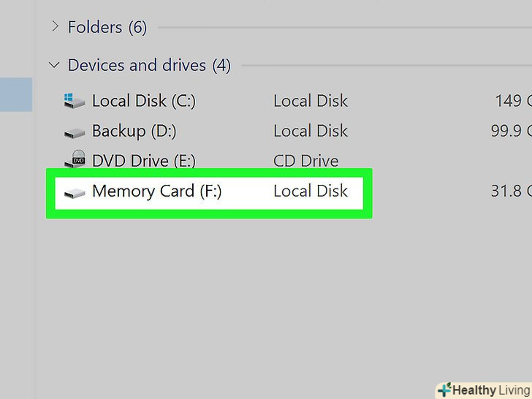Screen dimensions: 532x399
Task: Click the Backup (D:) drive icon
Action: (x=75, y=132)
